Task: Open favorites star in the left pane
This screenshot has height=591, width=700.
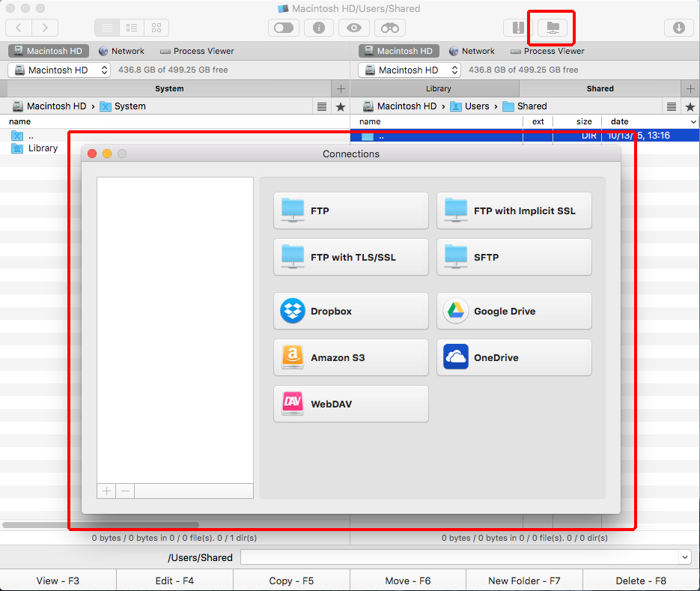Action: point(341,107)
